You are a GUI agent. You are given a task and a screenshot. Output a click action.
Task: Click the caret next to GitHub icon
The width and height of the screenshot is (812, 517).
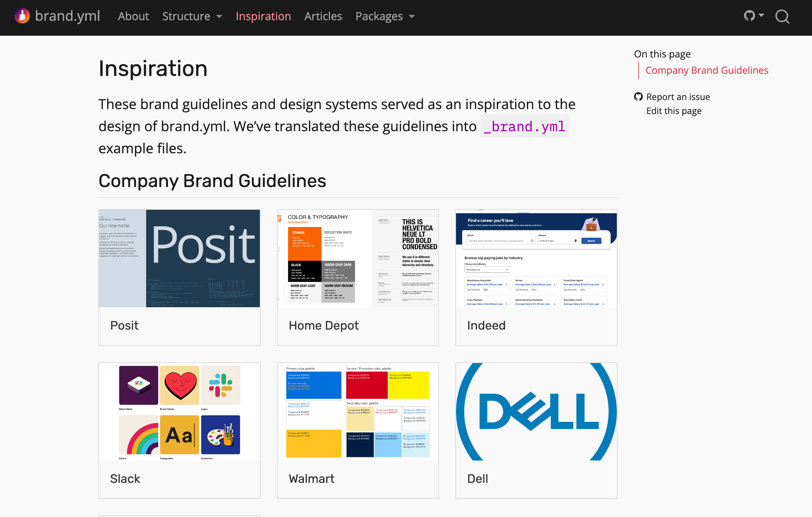pos(761,15)
